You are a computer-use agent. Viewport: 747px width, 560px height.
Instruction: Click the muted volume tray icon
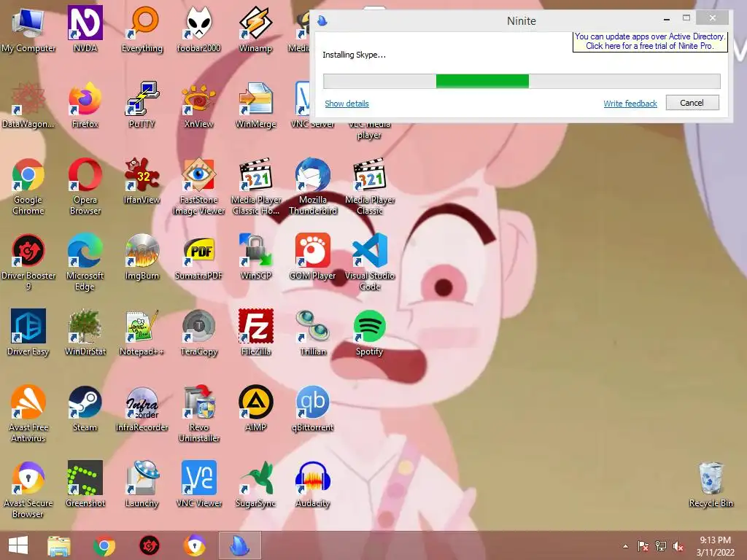(678, 546)
